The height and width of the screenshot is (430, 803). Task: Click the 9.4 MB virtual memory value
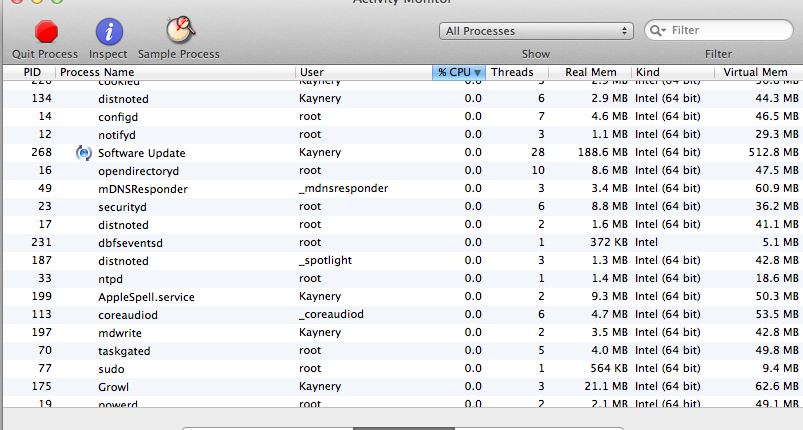[x=780, y=369]
